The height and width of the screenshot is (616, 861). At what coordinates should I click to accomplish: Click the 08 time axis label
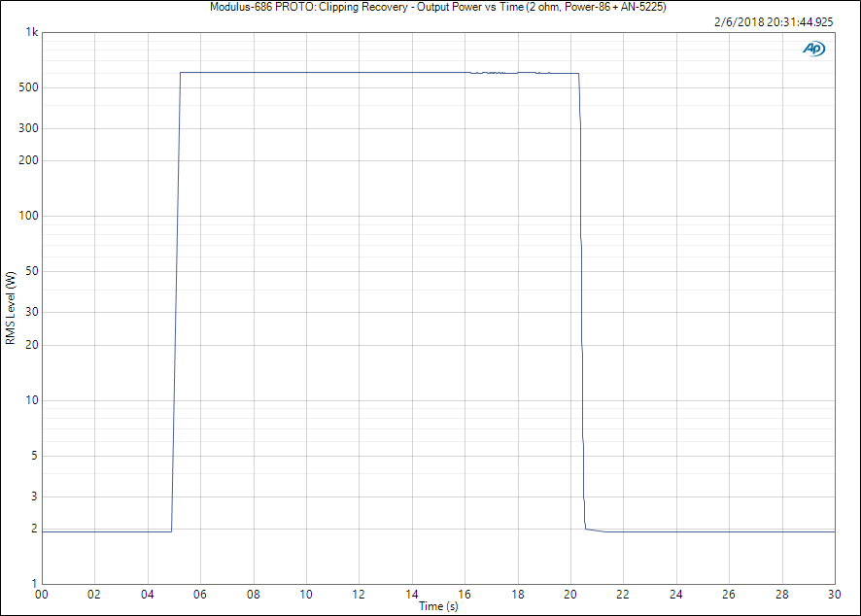click(x=253, y=595)
